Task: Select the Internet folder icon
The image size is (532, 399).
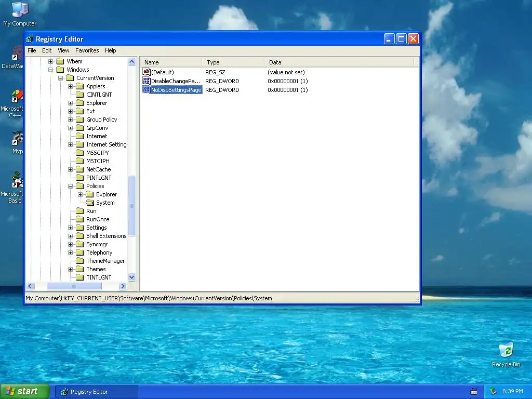Action: (79, 136)
